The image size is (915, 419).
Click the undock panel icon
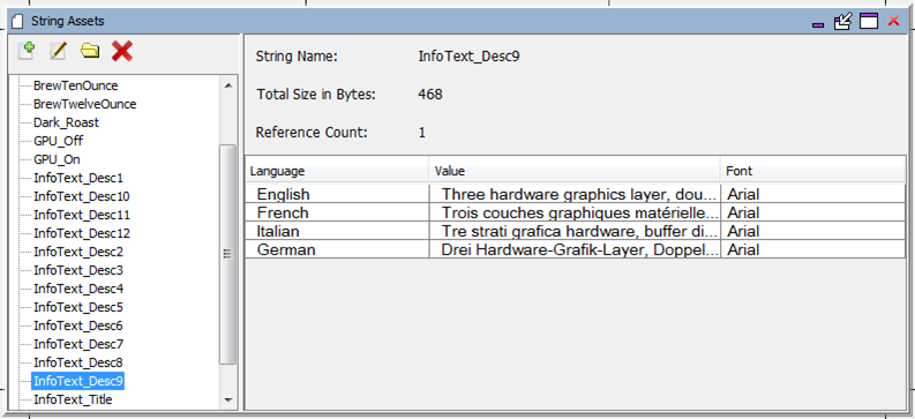(843, 22)
